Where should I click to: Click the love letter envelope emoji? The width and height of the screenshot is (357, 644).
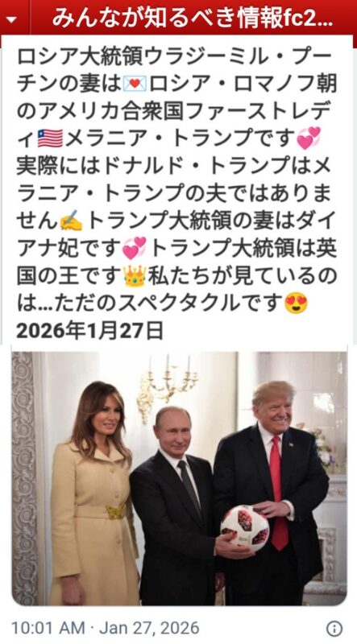pos(135,85)
